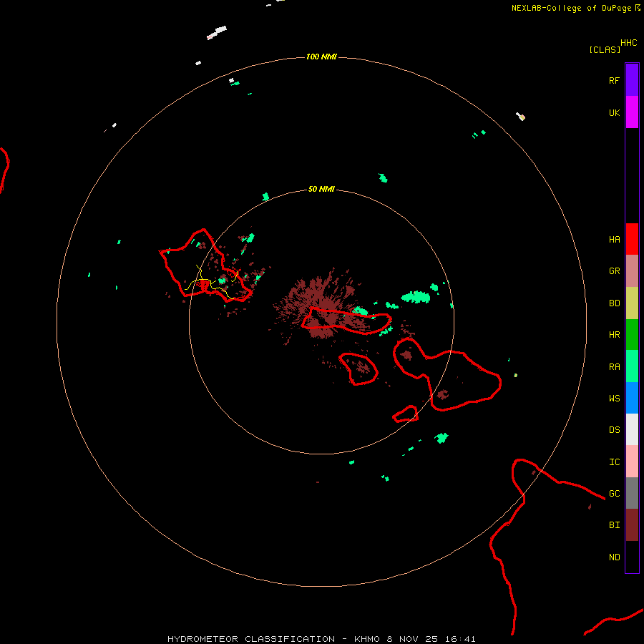644x644 pixels.
Task: Click the 100 NMI range ring label
Action: click(321, 57)
